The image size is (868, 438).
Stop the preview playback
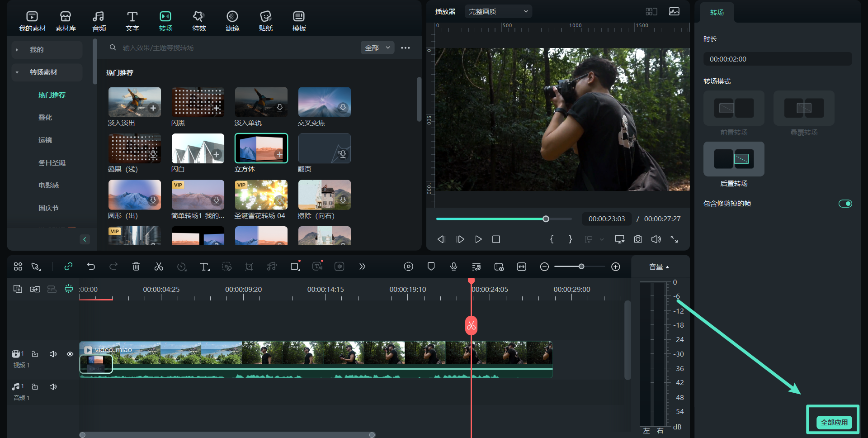click(496, 239)
